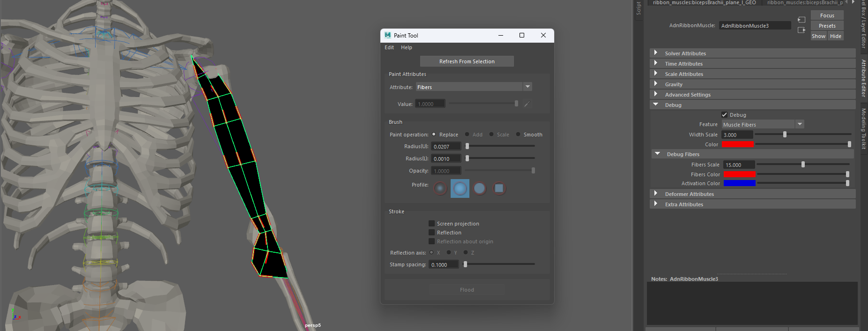Pick the solid round brush profile
This screenshot has height=331, width=868.
click(480, 188)
